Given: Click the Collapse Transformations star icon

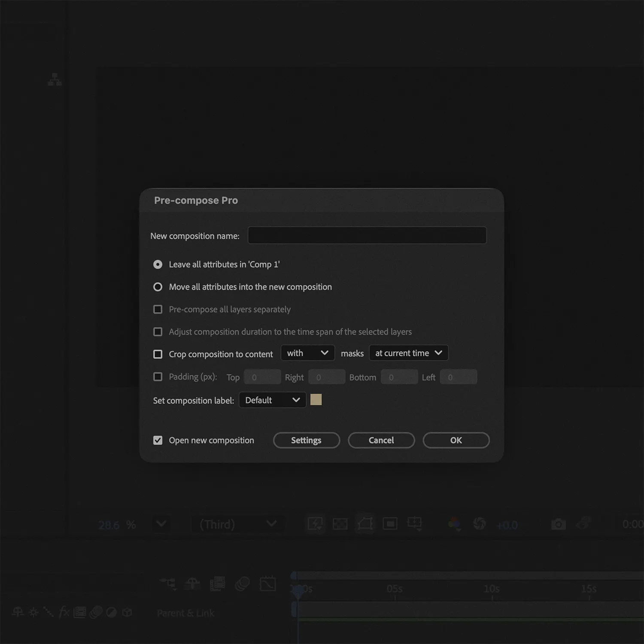Looking at the screenshot, I should click(33, 612).
